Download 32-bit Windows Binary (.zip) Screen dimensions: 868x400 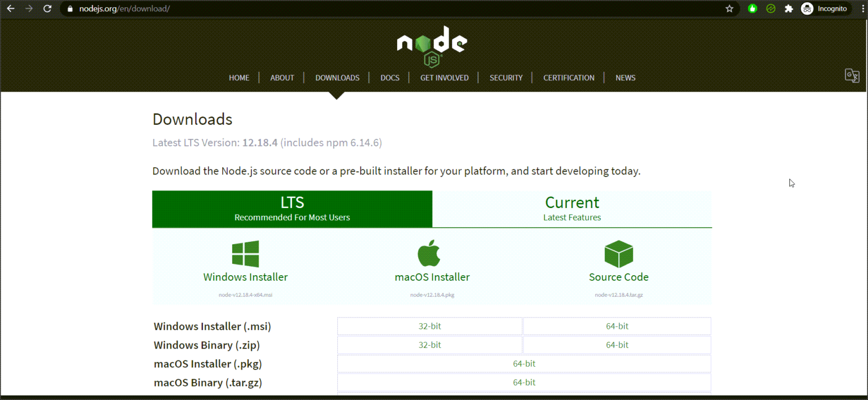[x=429, y=345]
